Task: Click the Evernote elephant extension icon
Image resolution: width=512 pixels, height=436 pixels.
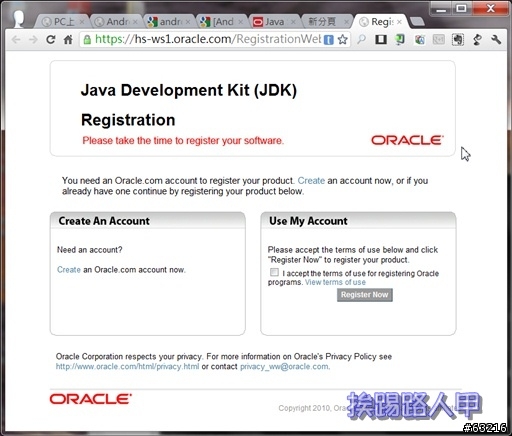Action: pyautogui.click(x=458, y=40)
